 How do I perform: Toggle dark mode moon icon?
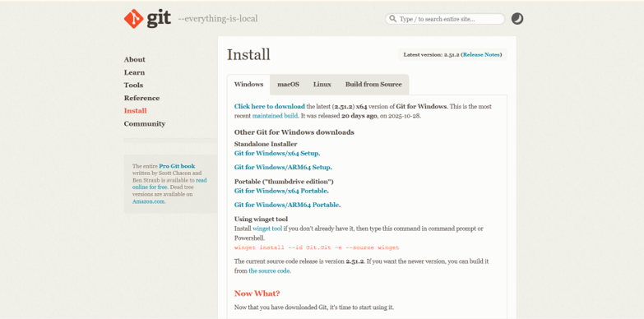pyautogui.click(x=517, y=19)
